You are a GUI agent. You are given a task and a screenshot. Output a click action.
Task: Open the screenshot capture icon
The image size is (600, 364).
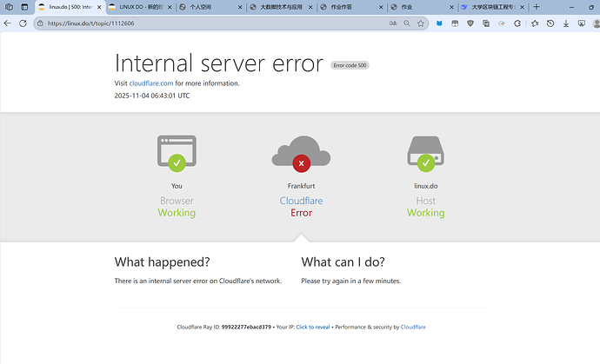(582, 23)
